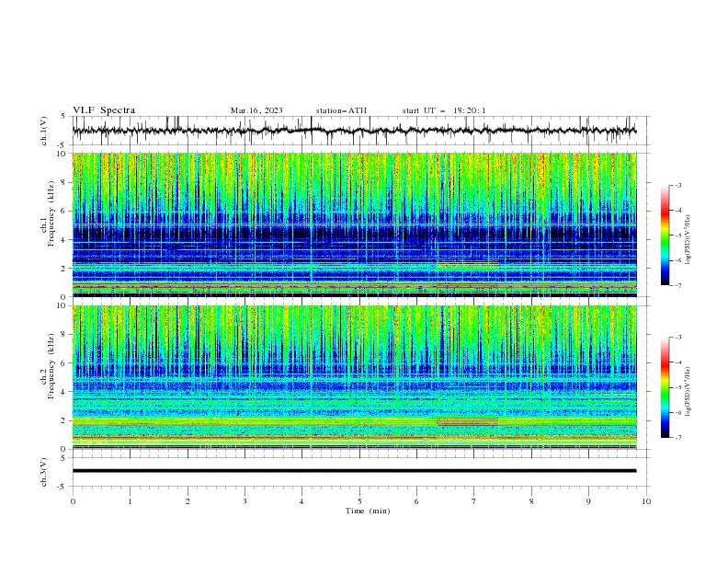Screen dimensions: 728x563
Task: Select the "start UT = 18:20:1" text
Action: pyautogui.click(x=444, y=110)
